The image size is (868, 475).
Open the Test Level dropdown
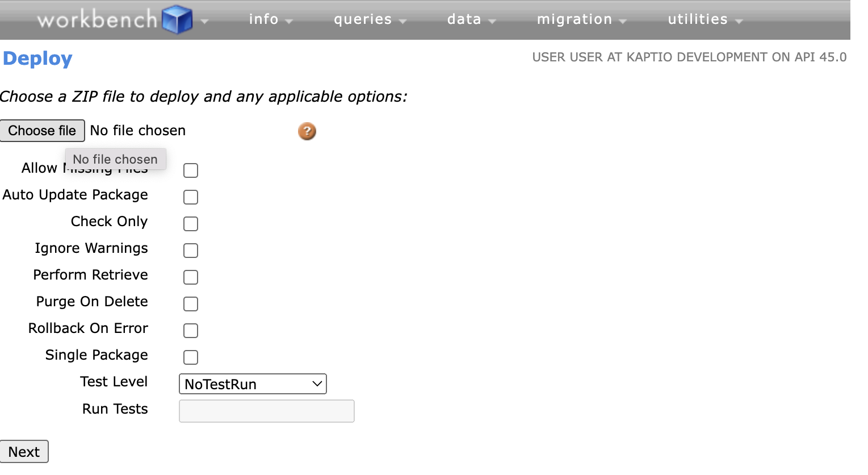[253, 384]
